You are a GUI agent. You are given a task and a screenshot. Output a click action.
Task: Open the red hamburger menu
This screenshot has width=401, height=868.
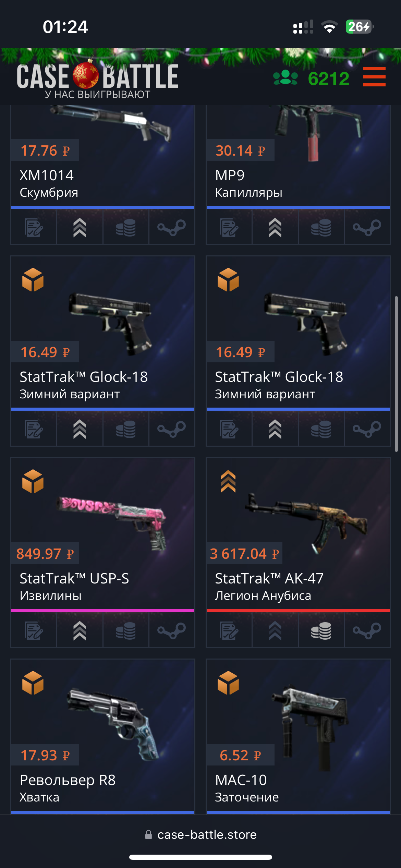(x=374, y=76)
